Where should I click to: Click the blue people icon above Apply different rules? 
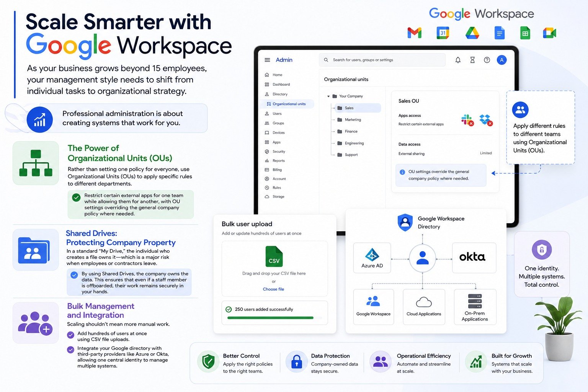pyautogui.click(x=520, y=110)
